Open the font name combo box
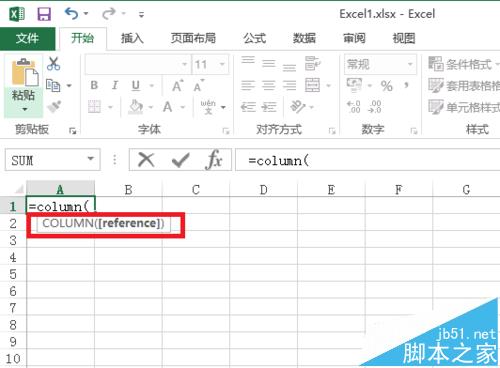 click(x=138, y=64)
